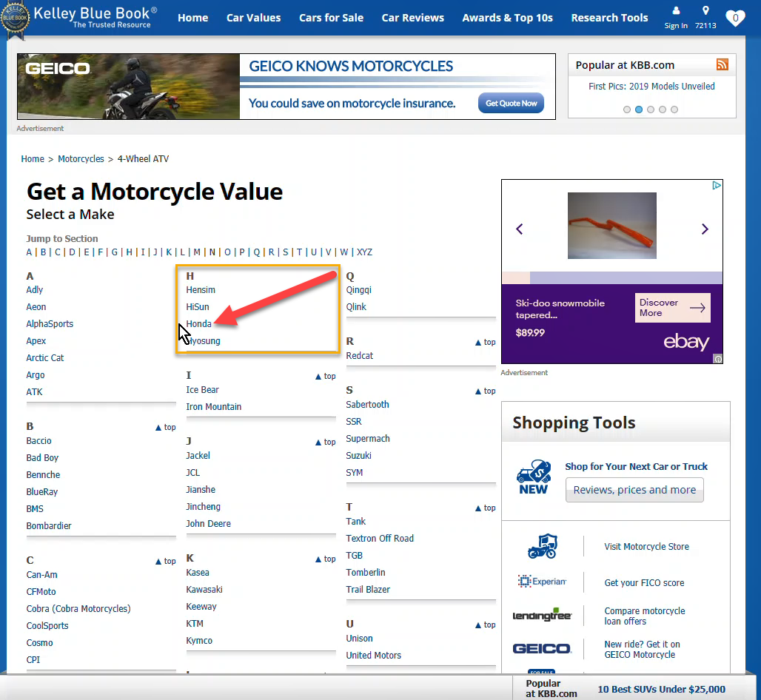This screenshot has width=761, height=700.
Task: Click Home breadcrumb link
Action: (x=33, y=158)
